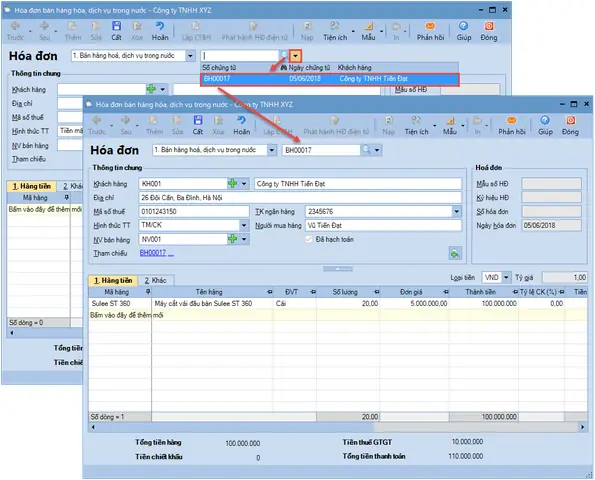Select 1. Hàng tiền tab in back window
Screen dimensions: 595x480
pos(32,186)
